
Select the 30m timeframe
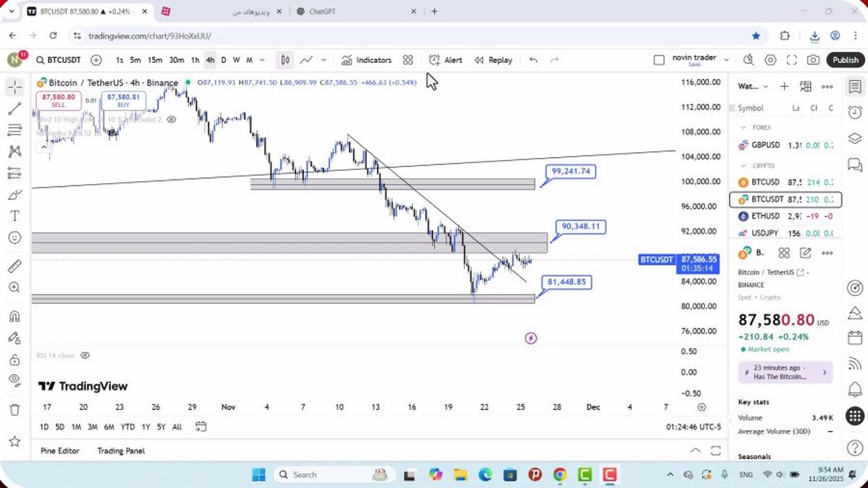click(x=176, y=60)
